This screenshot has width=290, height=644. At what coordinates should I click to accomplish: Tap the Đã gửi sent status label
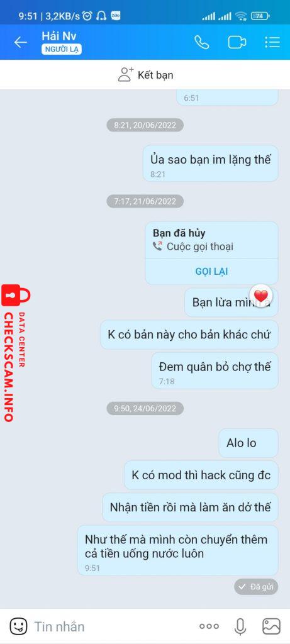coord(256,587)
